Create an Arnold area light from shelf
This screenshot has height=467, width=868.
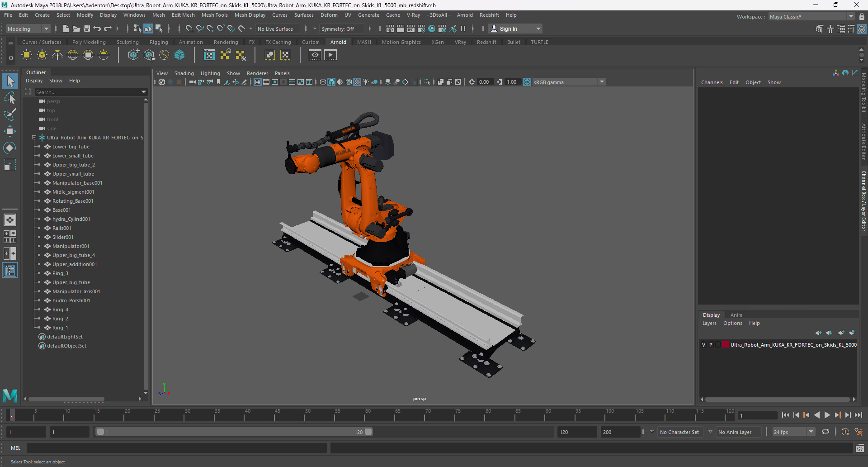click(27, 55)
